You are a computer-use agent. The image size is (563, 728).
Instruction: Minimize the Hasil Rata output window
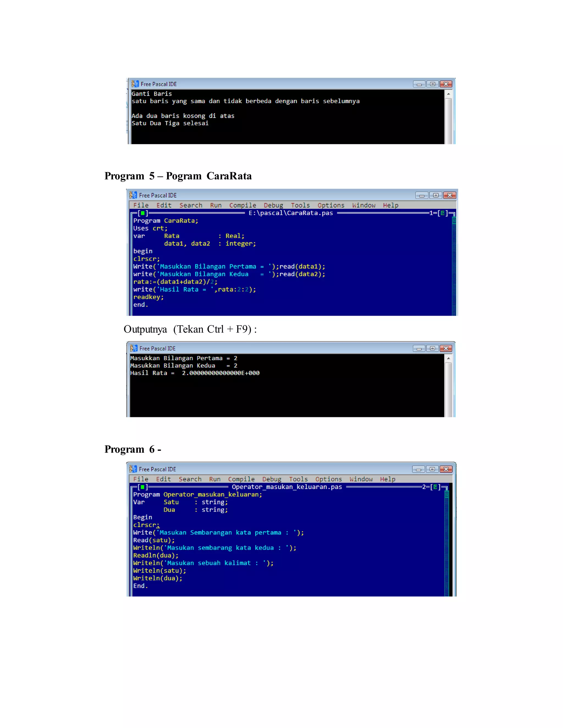coord(419,348)
